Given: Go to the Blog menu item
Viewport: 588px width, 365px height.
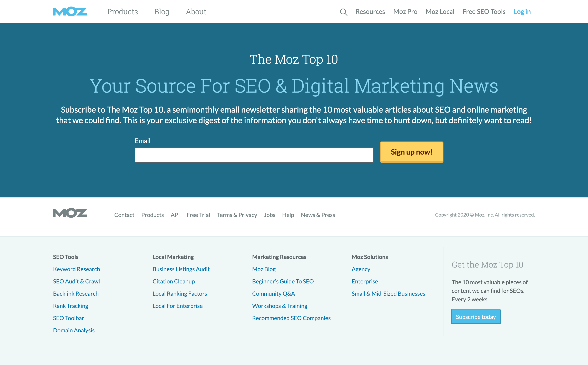Looking at the screenshot, I should 162,12.
